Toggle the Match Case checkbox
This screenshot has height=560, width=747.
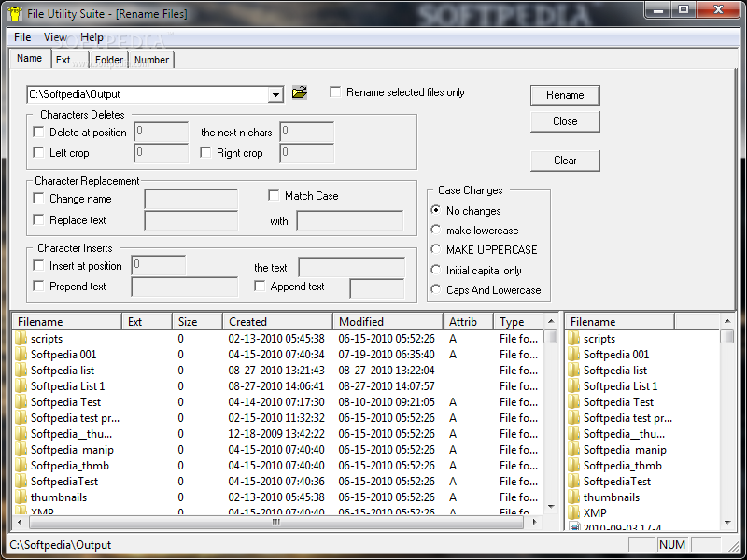click(x=274, y=195)
